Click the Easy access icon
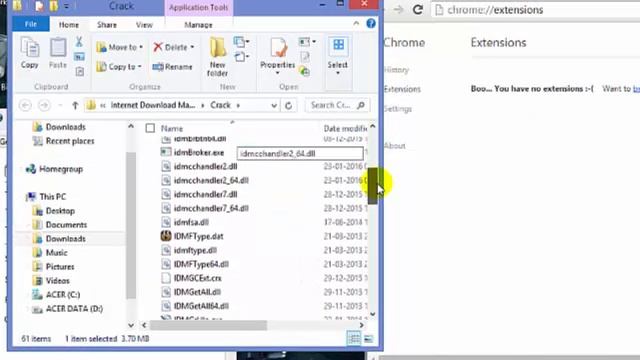The image size is (640, 360). (241, 57)
